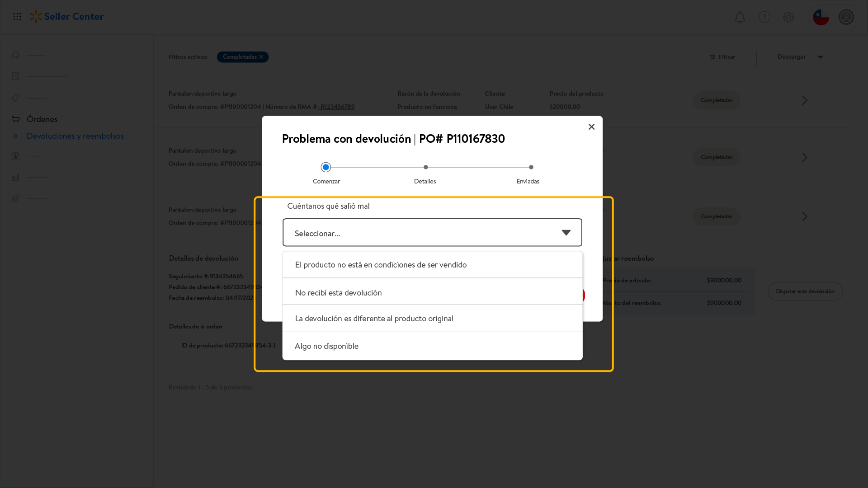Click 'Seguimiento #:9134354665' tracking text
The width and height of the screenshot is (868, 488).
[206, 276]
